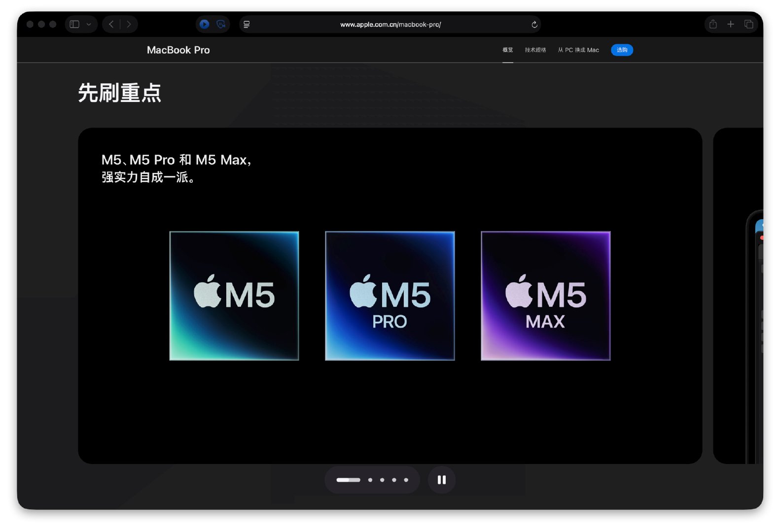The image size is (780, 532).
Task: Open the Share menu in the Safari toolbar
Action: 713,24
